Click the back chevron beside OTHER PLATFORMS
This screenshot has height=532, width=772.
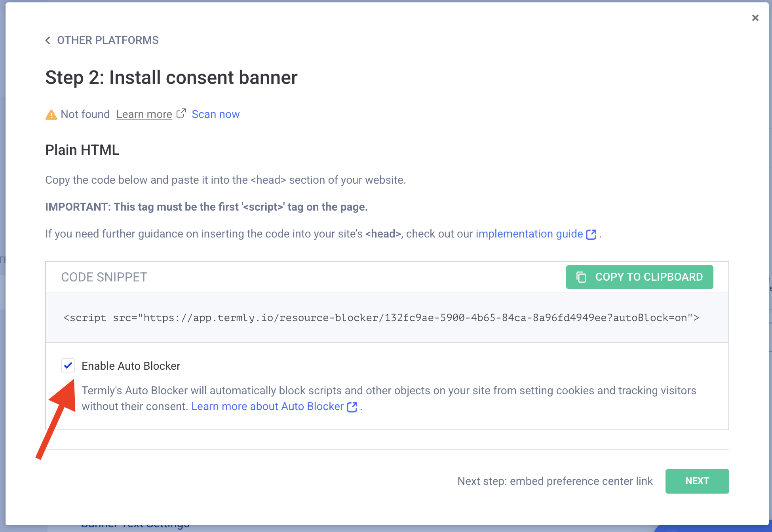click(x=48, y=40)
